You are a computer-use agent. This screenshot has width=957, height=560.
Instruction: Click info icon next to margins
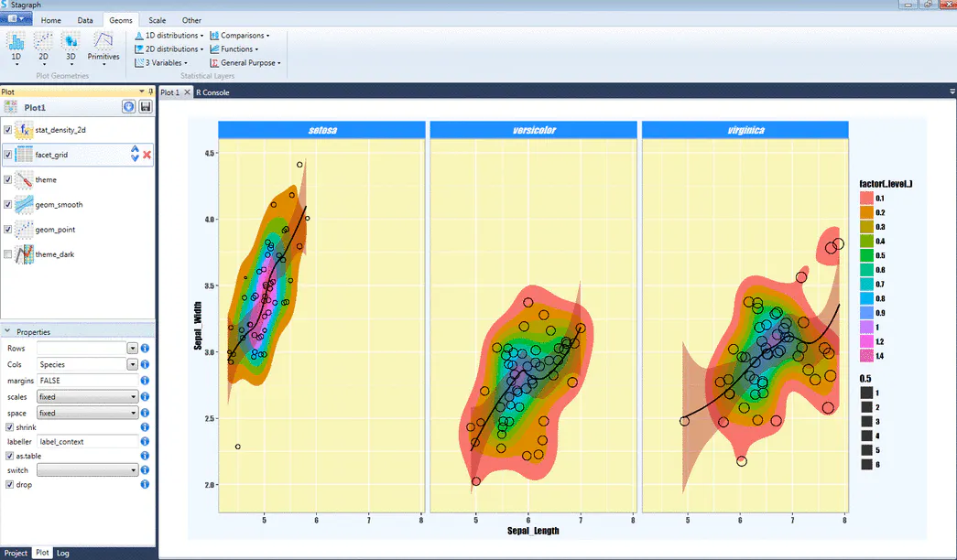(145, 380)
